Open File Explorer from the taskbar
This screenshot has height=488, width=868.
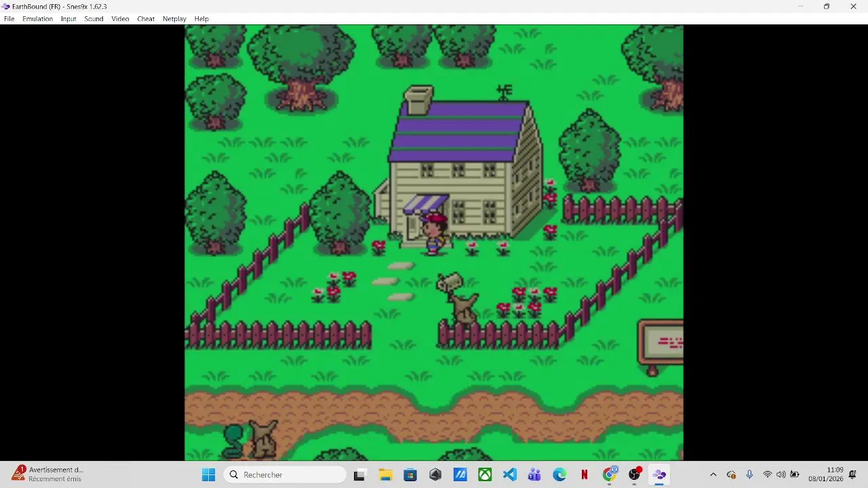click(385, 475)
